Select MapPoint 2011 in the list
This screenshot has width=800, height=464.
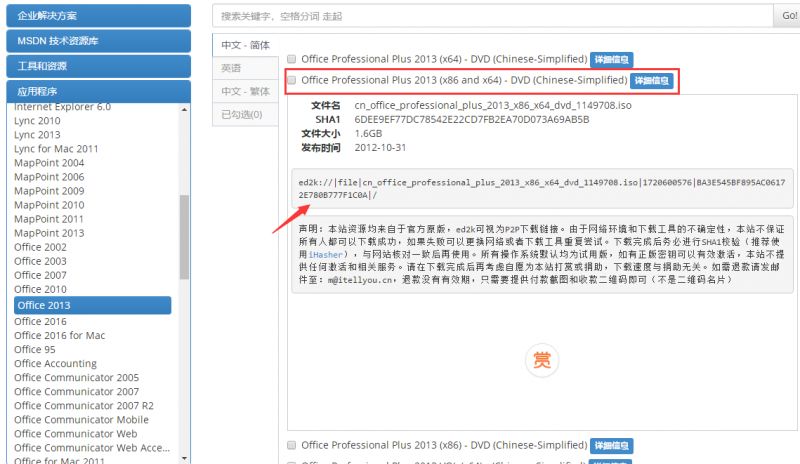49,219
